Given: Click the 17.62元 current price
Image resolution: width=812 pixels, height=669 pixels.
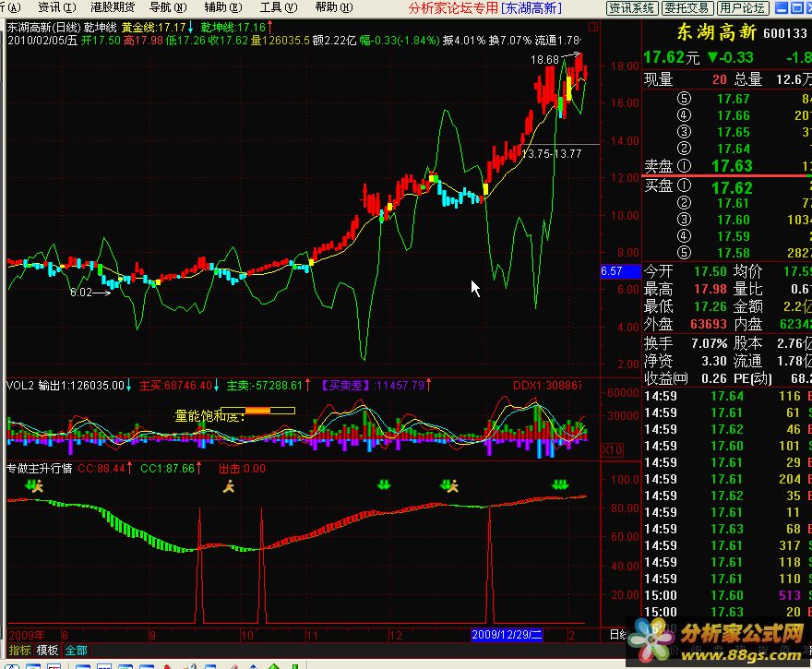Looking at the screenshot, I should (671, 57).
